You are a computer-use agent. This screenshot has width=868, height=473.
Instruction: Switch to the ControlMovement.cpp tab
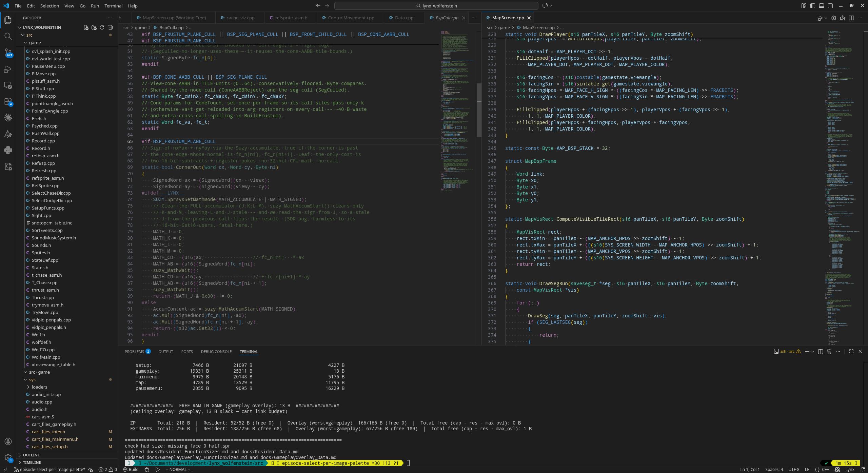[x=351, y=18]
